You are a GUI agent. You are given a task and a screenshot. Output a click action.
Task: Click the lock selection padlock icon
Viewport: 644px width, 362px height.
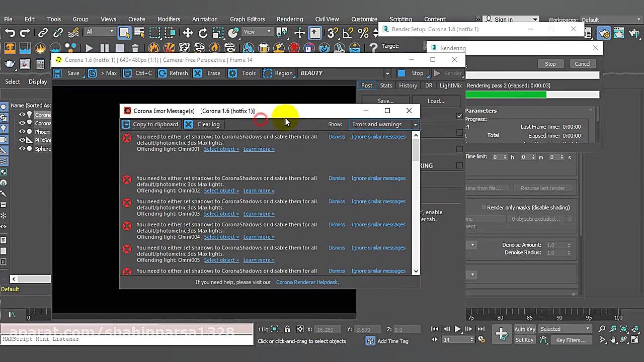pyautogui.click(x=287, y=329)
